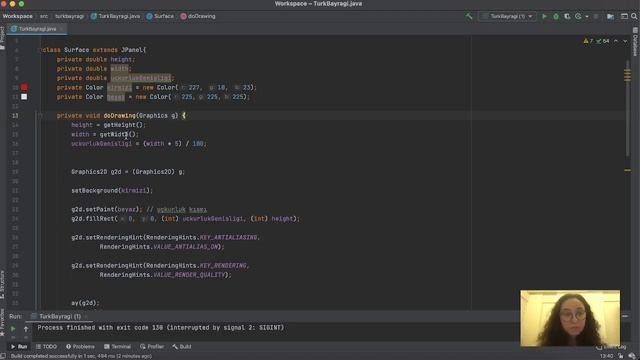This screenshot has height=360, width=640.
Task: Click the tool window quick-access icon in corner
Action: (3, 356)
